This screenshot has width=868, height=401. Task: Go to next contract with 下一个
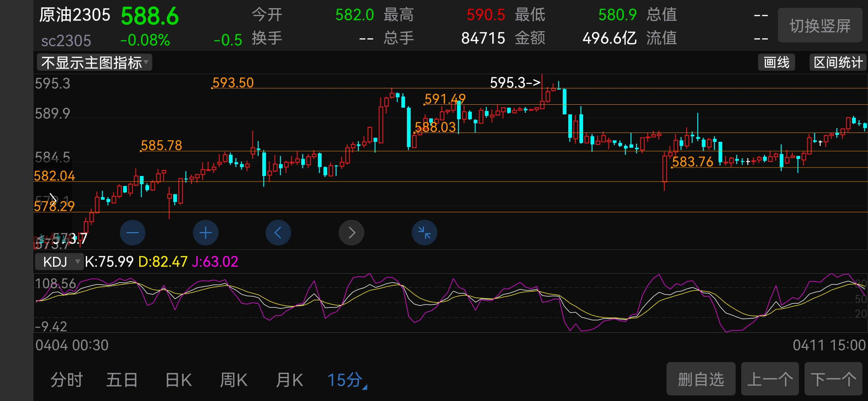click(x=834, y=379)
